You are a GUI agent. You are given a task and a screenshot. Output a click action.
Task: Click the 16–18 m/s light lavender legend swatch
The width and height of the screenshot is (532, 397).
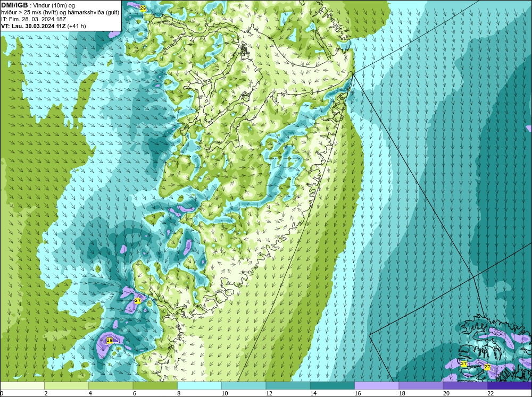(377, 385)
